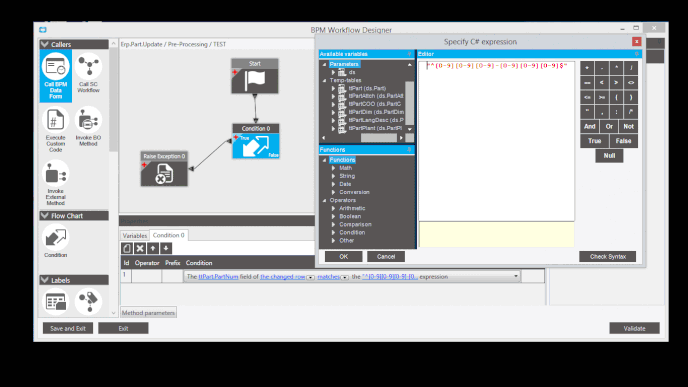Insert a closing parenthesis
688x387 pixels.
click(x=631, y=97)
